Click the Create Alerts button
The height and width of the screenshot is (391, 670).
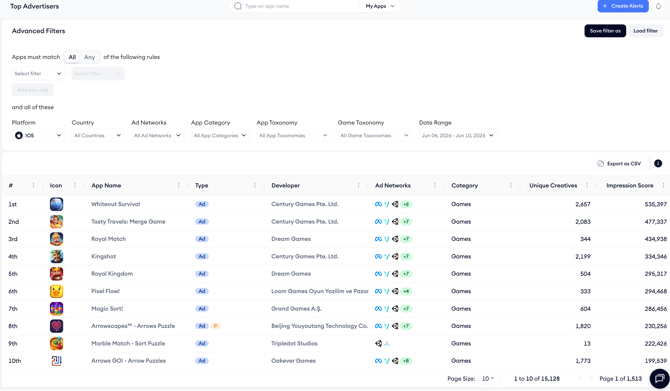click(x=623, y=6)
